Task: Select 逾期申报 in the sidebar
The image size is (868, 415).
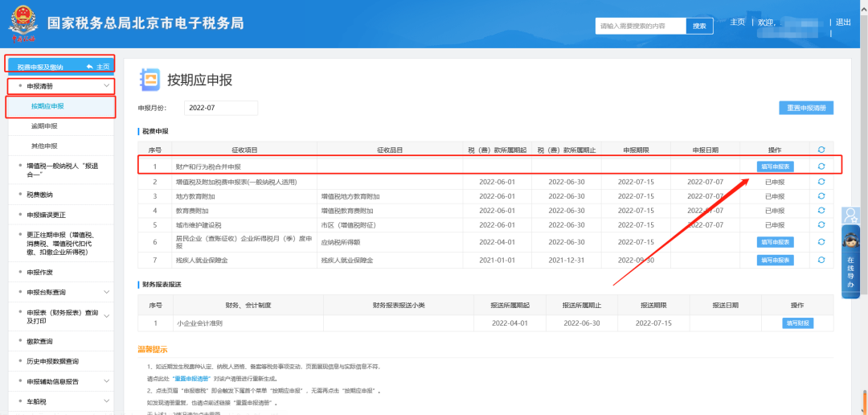Action: pyautogui.click(x=45, y=126)
